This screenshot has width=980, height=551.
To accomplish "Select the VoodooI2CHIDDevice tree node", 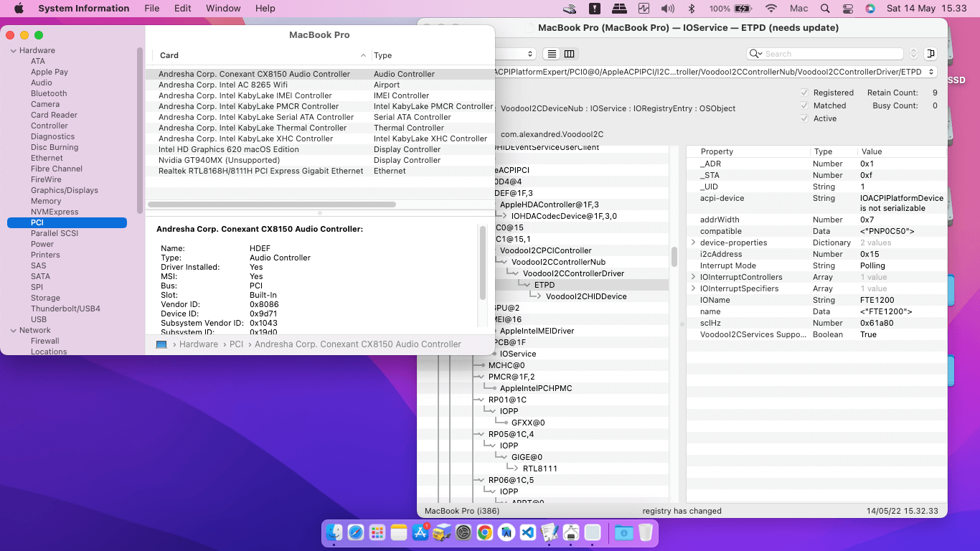I will click(586, 296).
